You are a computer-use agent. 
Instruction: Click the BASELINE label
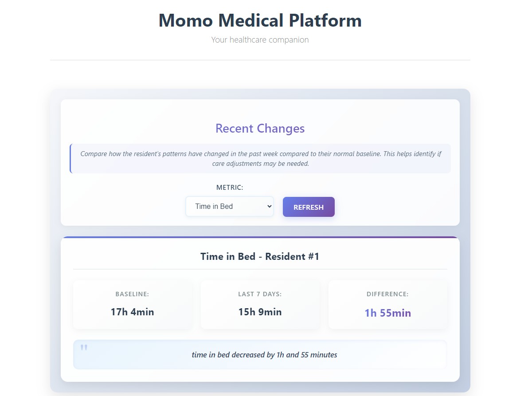(132, 294)
